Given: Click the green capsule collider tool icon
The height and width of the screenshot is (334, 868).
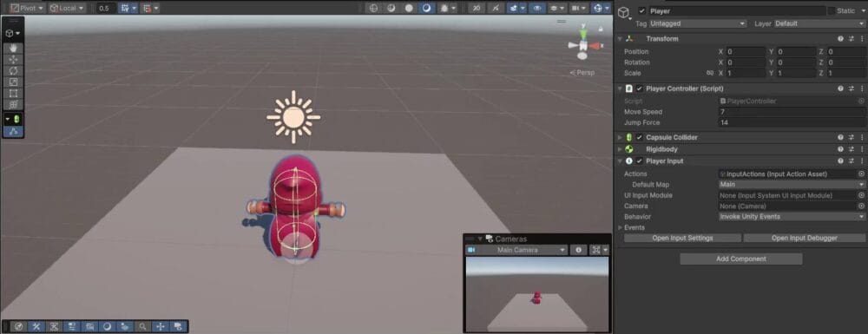Looking at the screenshot, I should (16, 120).
